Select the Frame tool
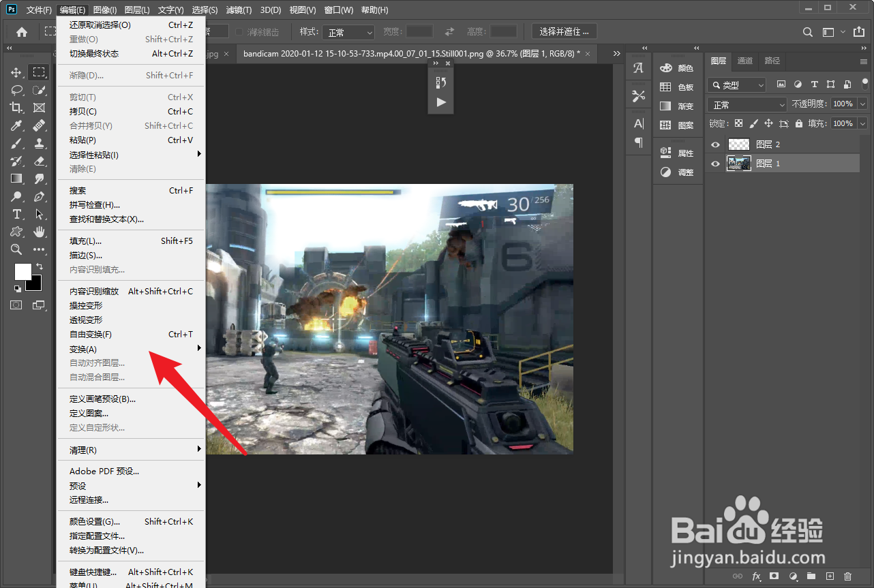 [39, 108]
